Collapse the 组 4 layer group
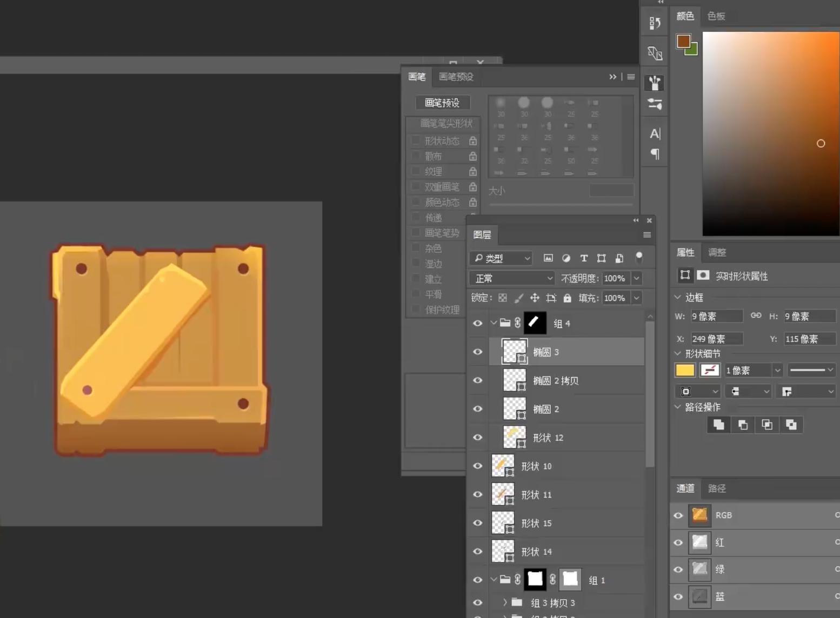Screen dimensions: 840x618 [494, 323]
